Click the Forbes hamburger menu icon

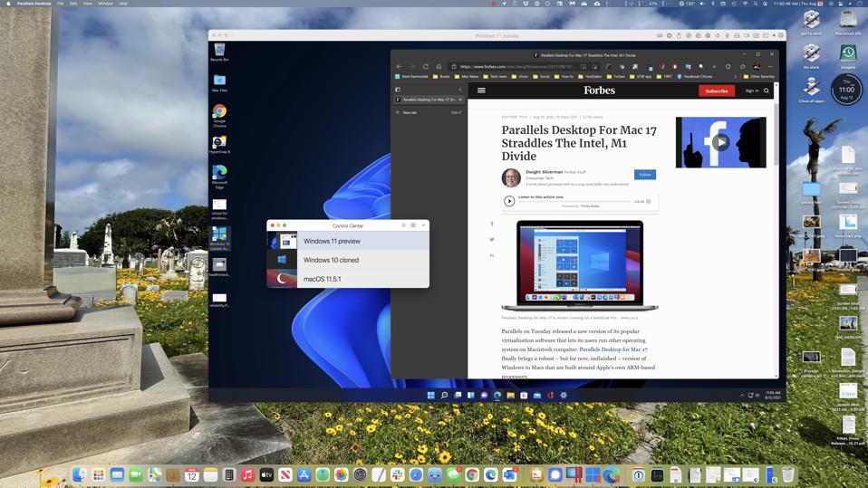click(x=481, y=91)
